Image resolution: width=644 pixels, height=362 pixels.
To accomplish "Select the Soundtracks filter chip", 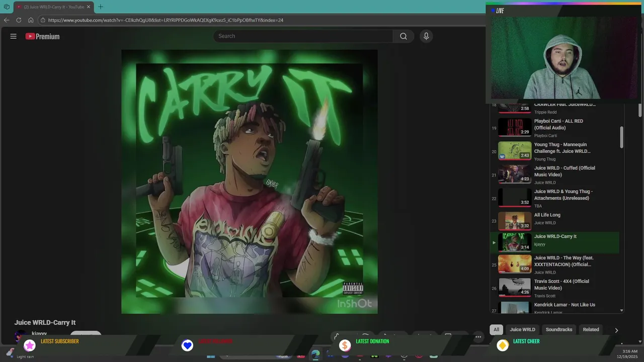I will pos(559,330).
